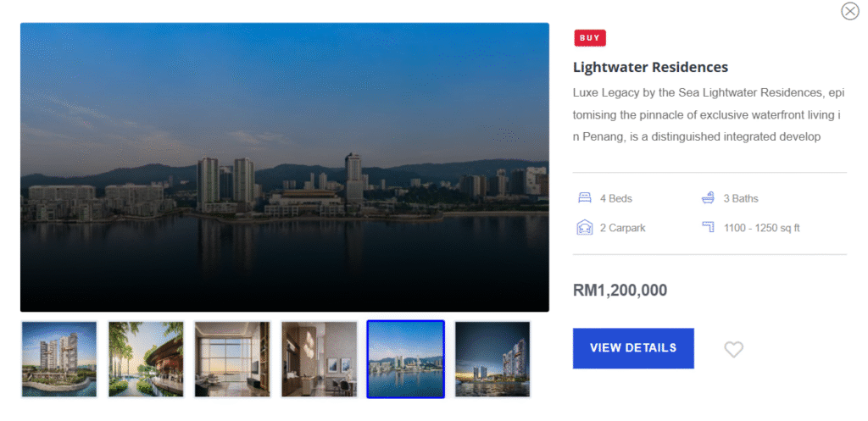Click the bathtub icon beside 3 Baths
Screen dimensions: 868x421
point(708,198)
